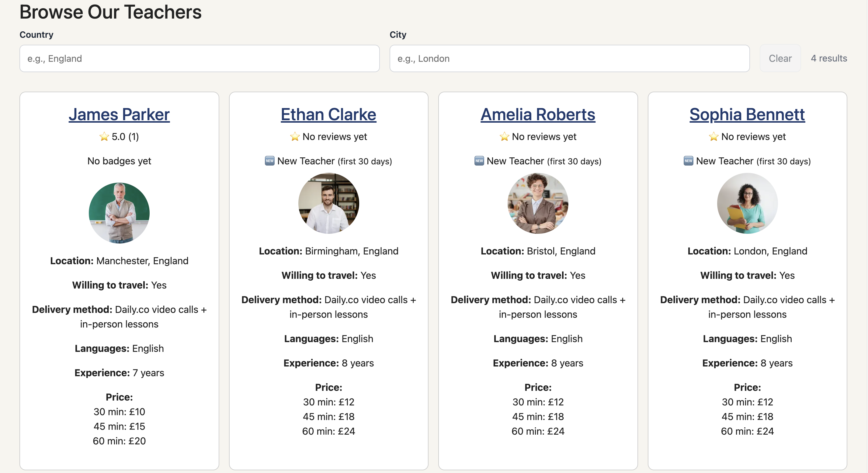Focus the Country filter input field
The image size is (868, 473).
pos(200,58)
